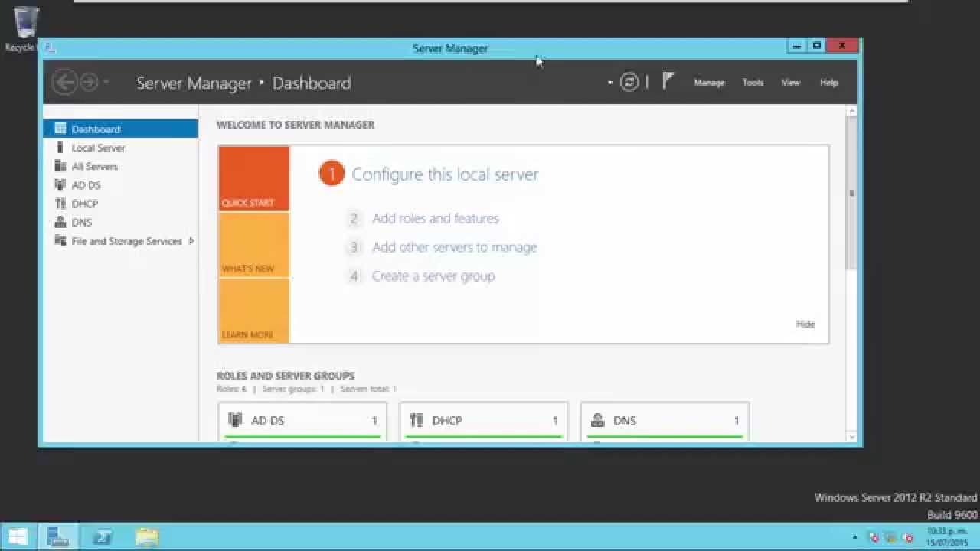Viewport: 980px width, 551px height.
Task: Open the dropdown arrow beside refresh
Action: 610,83
